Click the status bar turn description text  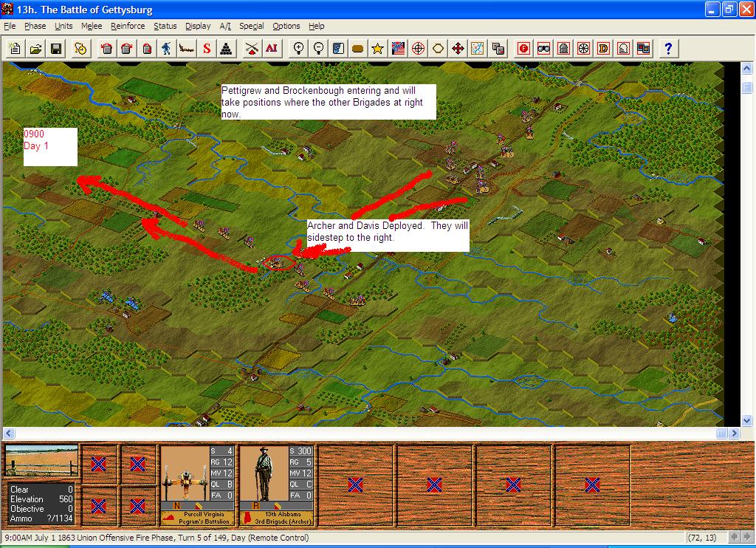pyautogui.click(x=157, y=538)
